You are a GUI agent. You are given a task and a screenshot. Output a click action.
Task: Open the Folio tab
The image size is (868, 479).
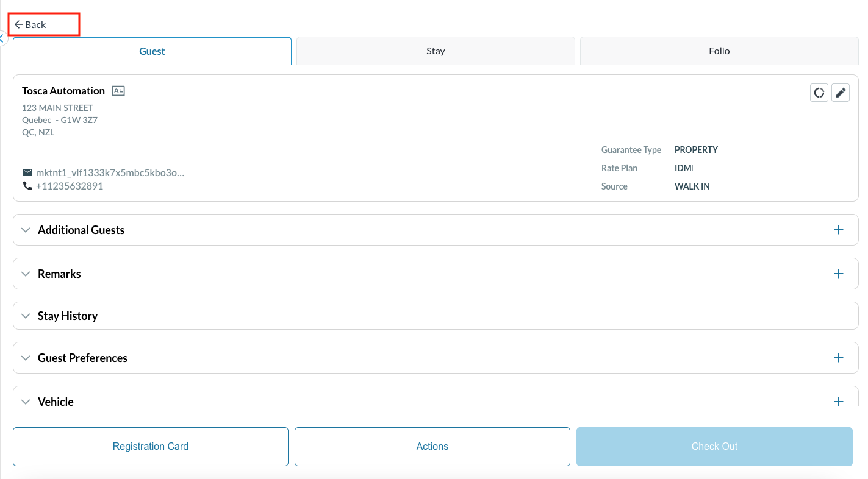point(719,51)
